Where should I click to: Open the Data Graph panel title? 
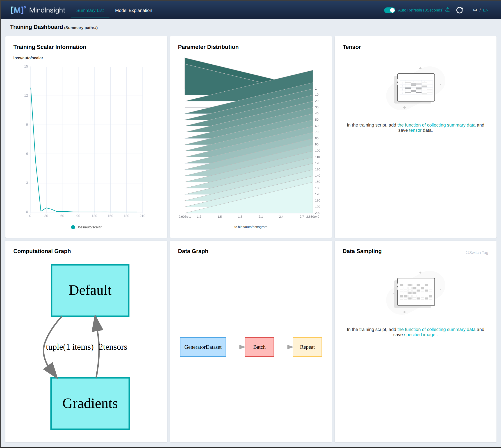[193, 251]
